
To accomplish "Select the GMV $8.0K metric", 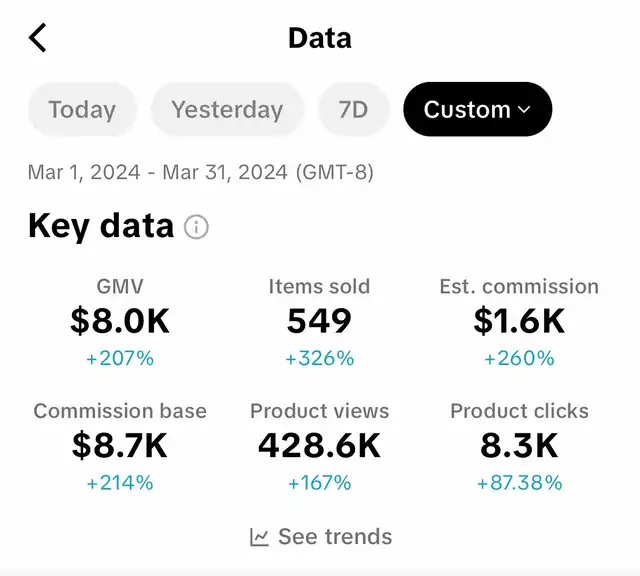I will point(120,321).
